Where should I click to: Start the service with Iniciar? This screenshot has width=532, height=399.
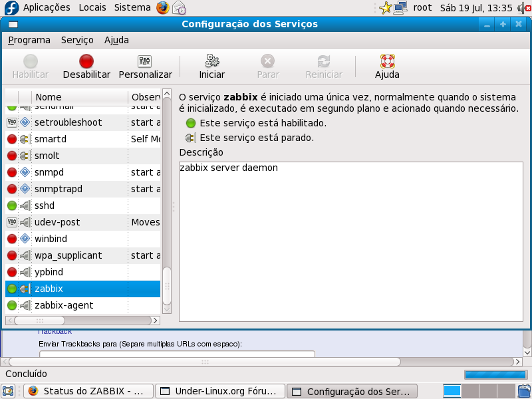(x=212, y=67)
